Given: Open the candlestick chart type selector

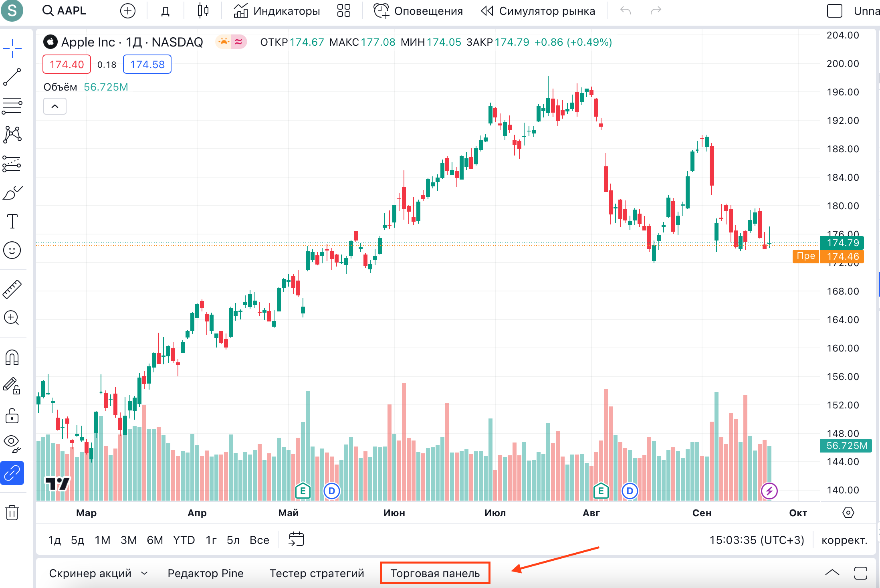Looking at the screenshot, I should coord(203,11).
